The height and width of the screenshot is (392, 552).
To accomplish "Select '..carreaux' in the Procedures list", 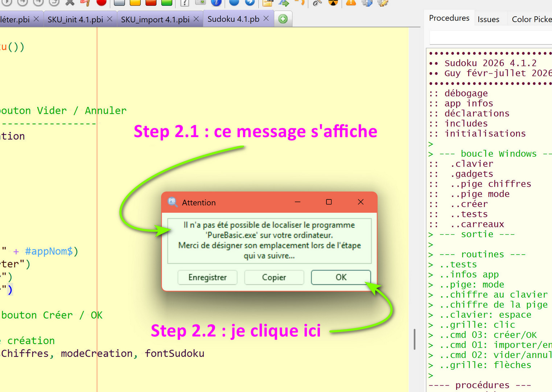I will click(x=477, y=224).
